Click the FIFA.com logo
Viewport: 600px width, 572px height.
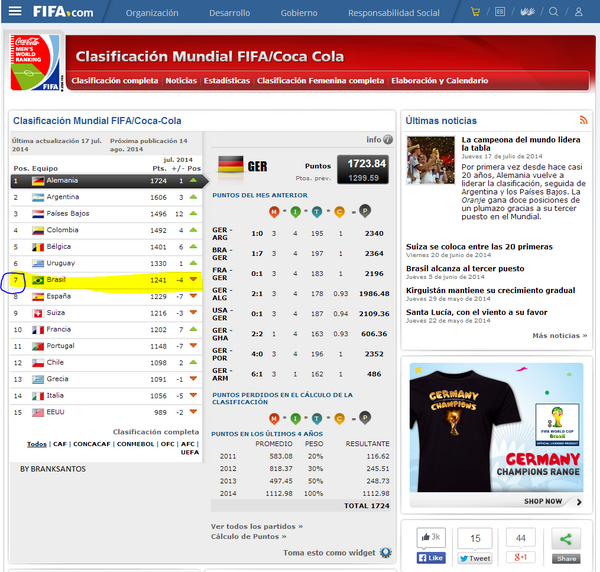[x=63, y=12]
